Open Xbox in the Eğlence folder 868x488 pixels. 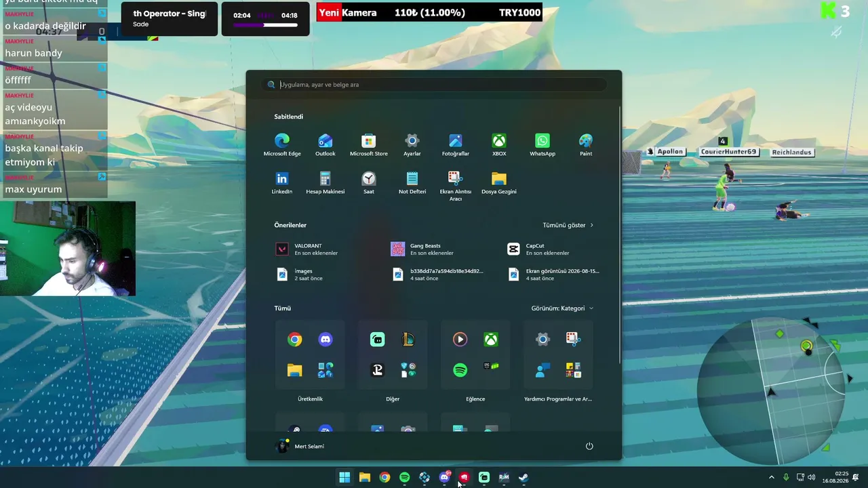tap(491, 340)
